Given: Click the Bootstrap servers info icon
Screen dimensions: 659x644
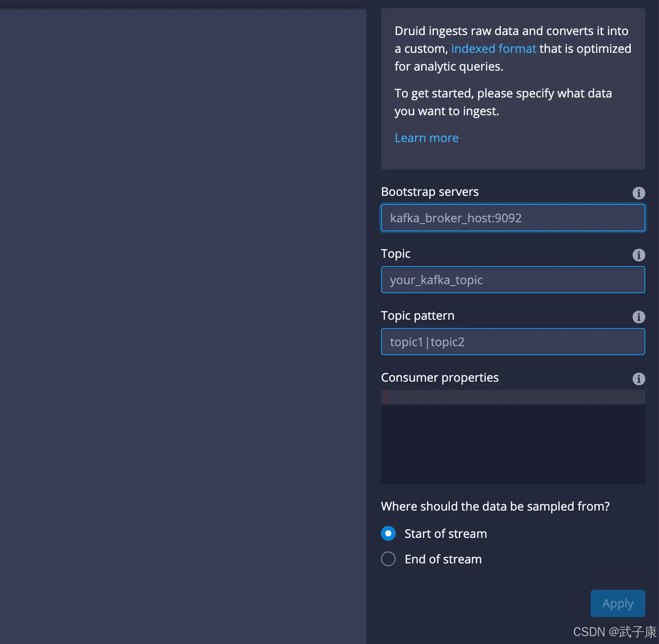Looking at the screenshot, I should click(x=638, y=193).
